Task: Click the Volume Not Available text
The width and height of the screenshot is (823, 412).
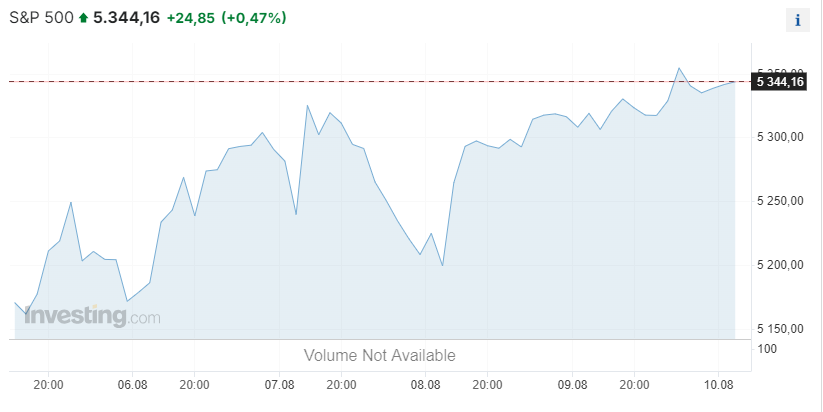Action: [379, 355]
